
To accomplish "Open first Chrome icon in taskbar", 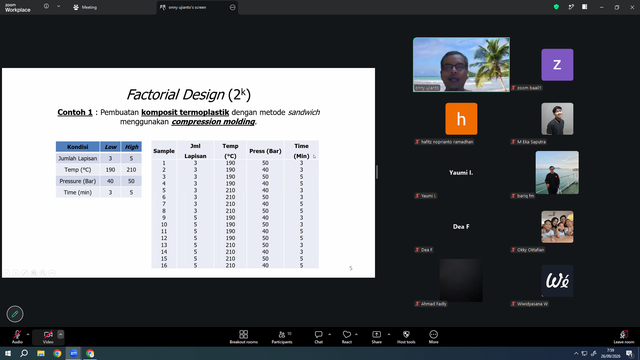I will pyautogui.click(x=57, y=353).
